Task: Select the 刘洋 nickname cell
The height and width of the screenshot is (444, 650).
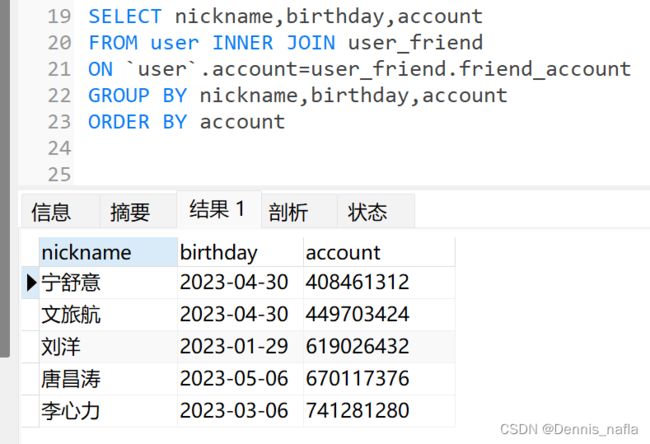Action: point(108,347)
